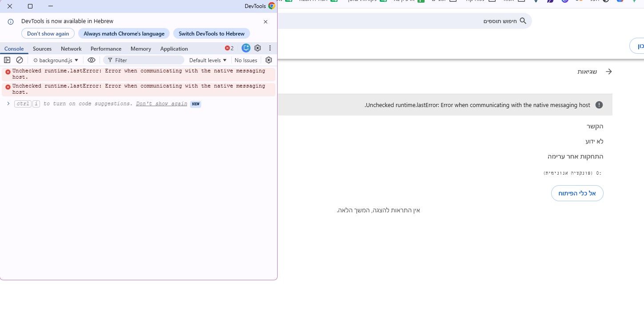Click Don't show again link in console hint
Image resolution: width=644 pixels, height=310 pixels.
pyautogui.click(x=162, y=103)
